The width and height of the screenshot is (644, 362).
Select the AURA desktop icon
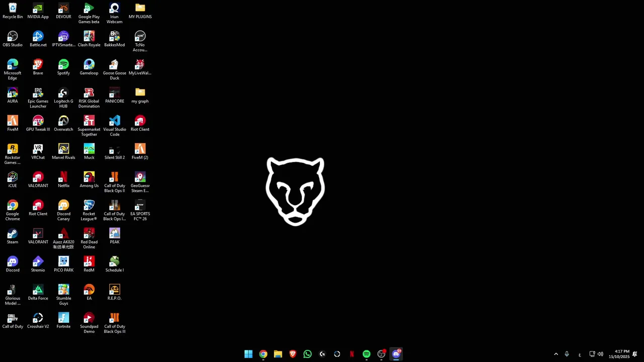point(13,96)
